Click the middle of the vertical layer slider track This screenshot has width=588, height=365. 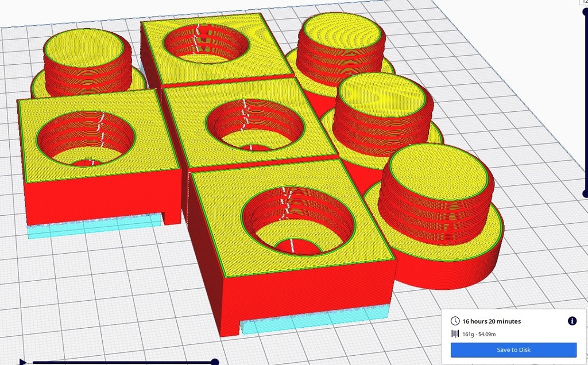pos(585,102)
